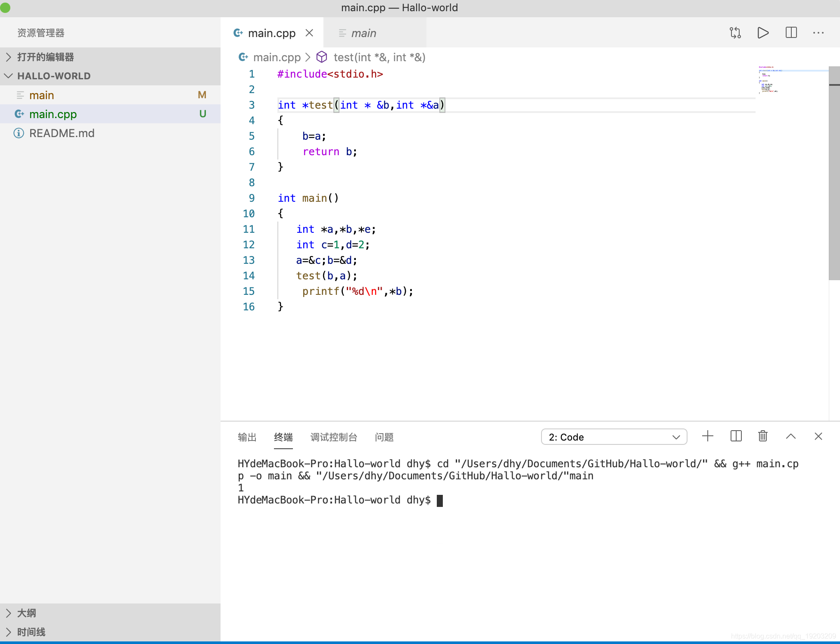Click the 'int *a,*b,*e;' declaration

pos(336,229)
